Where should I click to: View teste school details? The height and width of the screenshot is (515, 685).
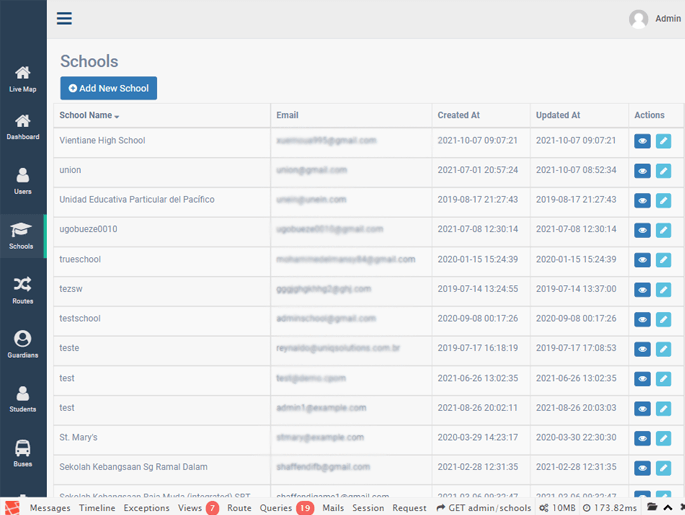[642, 349]
